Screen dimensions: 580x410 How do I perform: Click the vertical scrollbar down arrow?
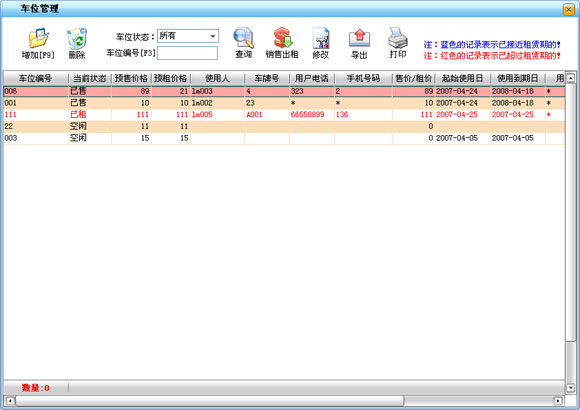click(x=570, y=388)
